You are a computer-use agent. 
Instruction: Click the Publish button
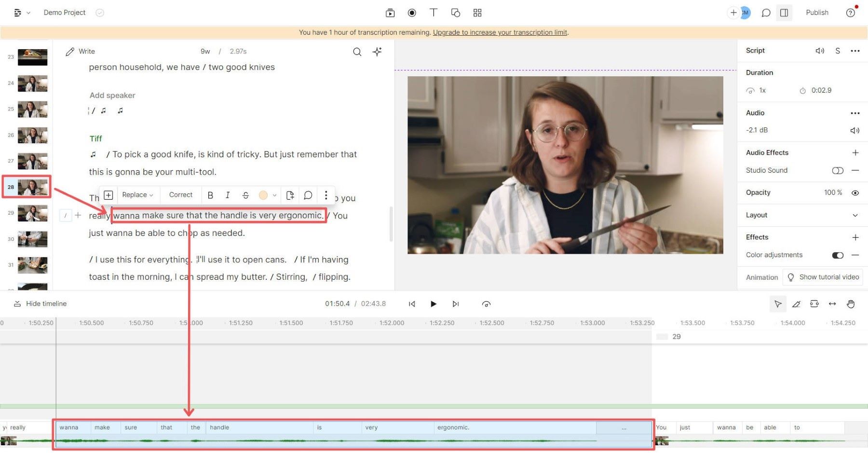(x=816, y=13)
